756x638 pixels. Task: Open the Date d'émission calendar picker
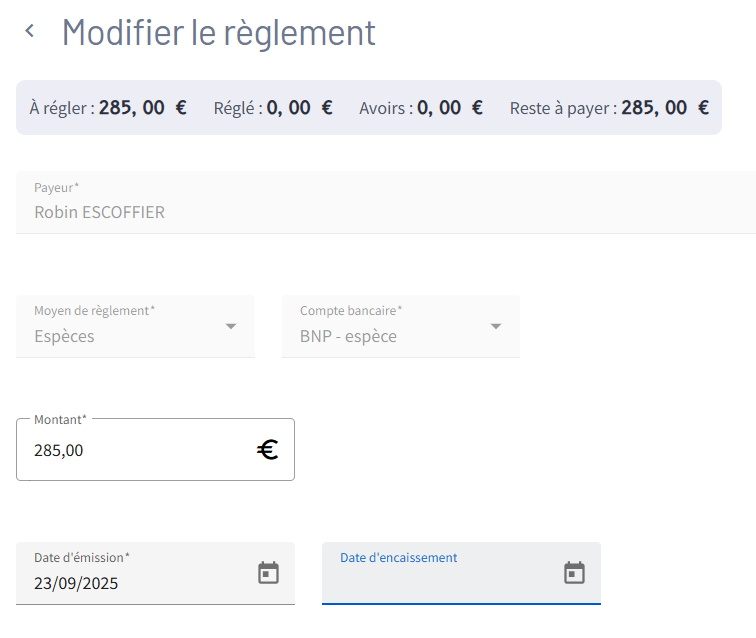268,573
